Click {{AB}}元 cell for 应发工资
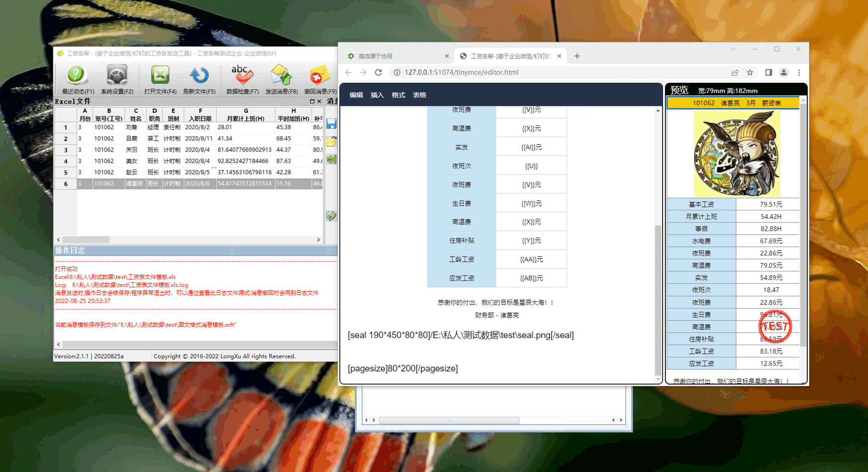The image size is (868, 472). (532, 278)
